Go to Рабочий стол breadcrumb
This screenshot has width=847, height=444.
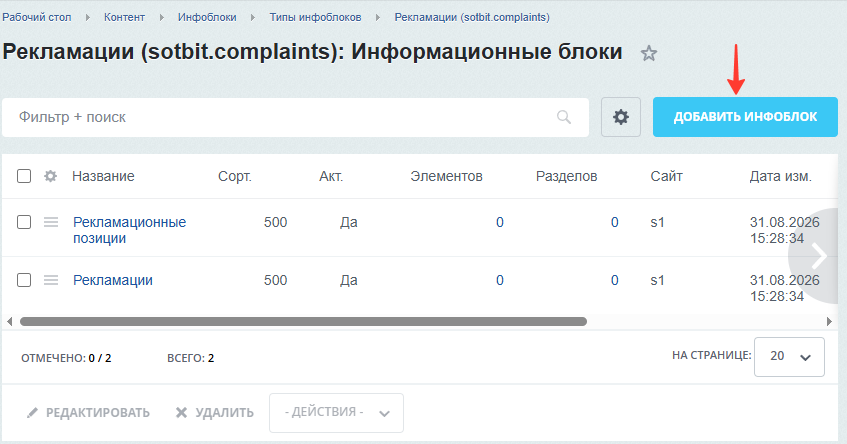tap(37, 17)
